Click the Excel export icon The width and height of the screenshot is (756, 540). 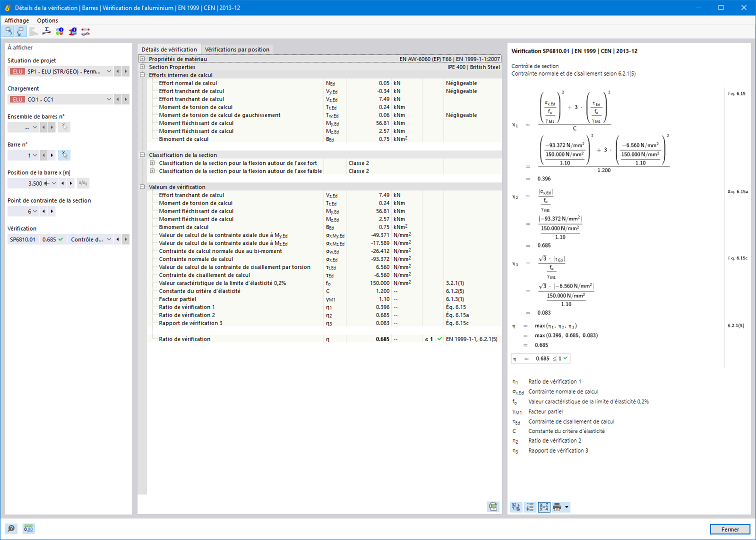pyautogui.click(x=493, y=507)
